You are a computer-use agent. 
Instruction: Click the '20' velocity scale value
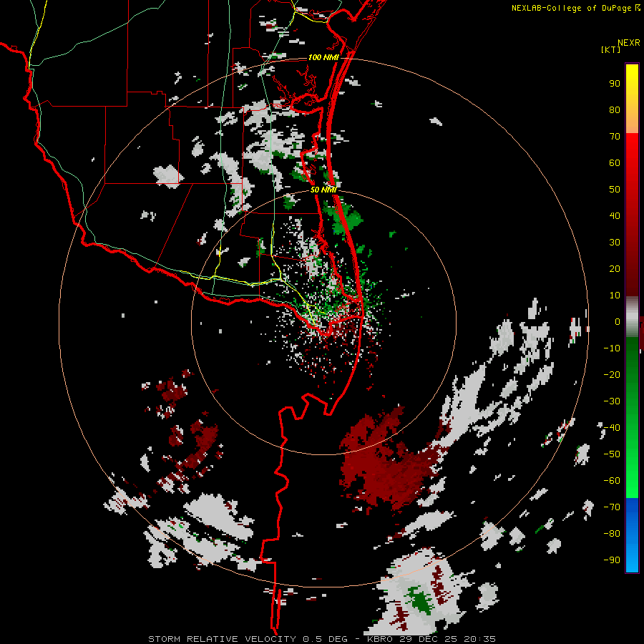pos(615,269)
